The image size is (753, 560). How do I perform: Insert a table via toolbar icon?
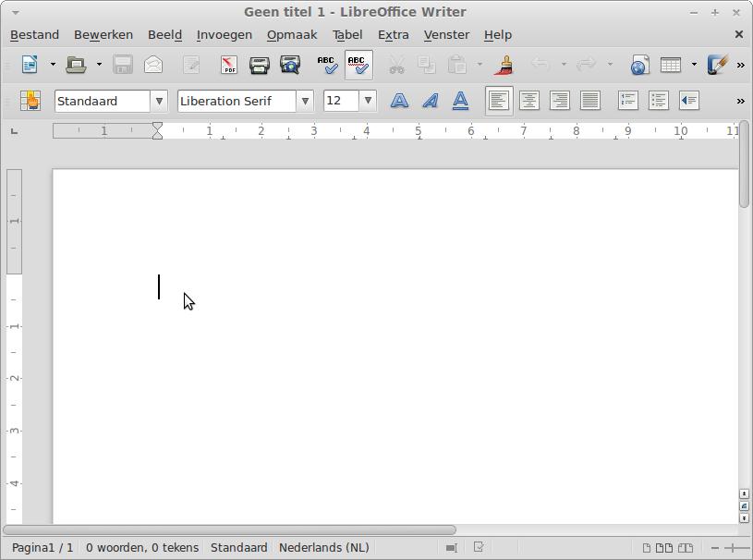coord(671,65)
